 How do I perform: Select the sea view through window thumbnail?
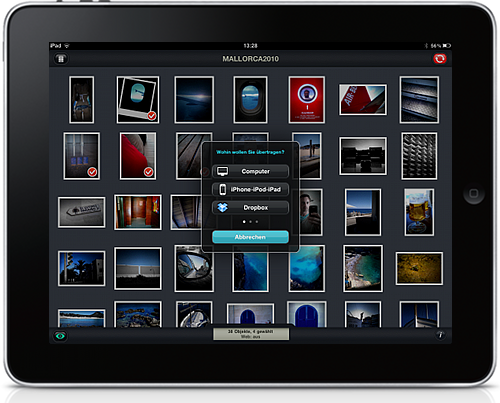(x=363, y=212)
